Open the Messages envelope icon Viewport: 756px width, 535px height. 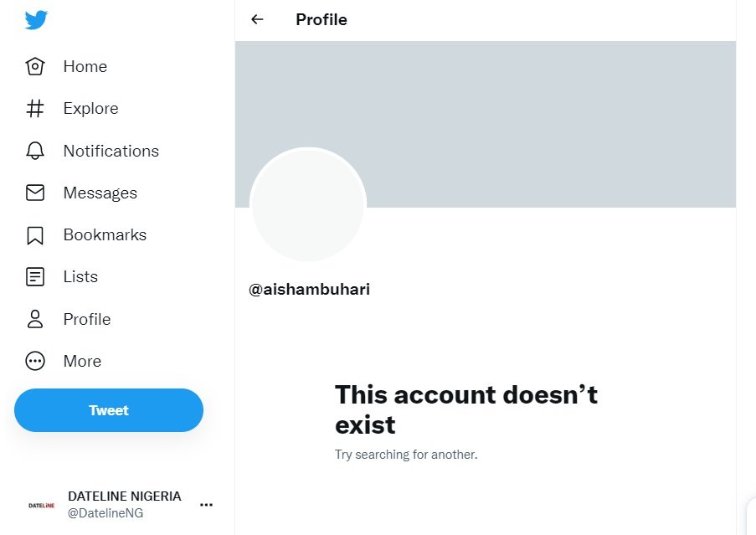click(x=35, y=193)
